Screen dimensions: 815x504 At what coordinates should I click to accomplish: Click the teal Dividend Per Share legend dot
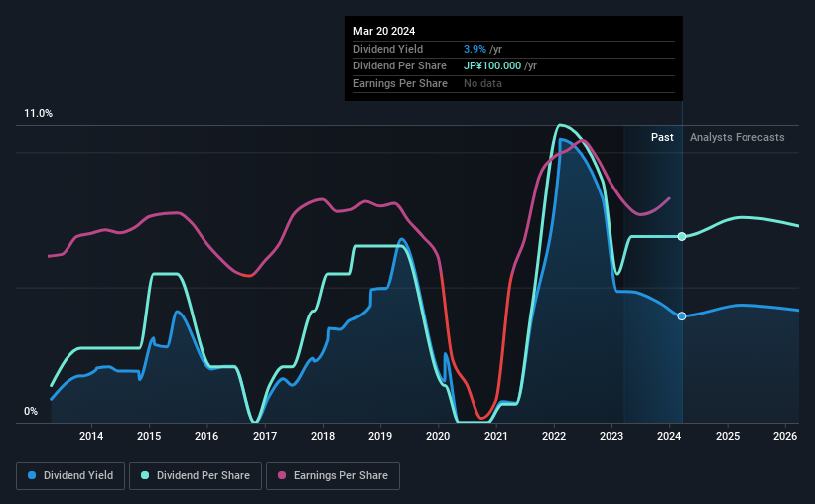tap(145, 475)
